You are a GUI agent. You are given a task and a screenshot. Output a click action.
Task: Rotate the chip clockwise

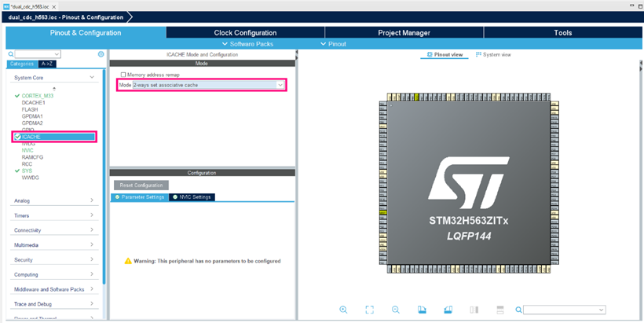[x=422, y=310]
